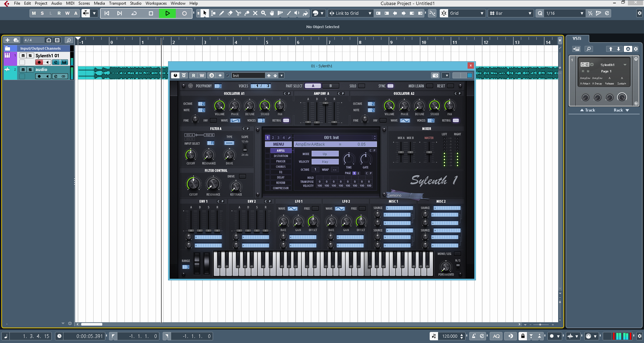Click the VSTi rack search icon
This screenshot has width=644, height=343.
pos(589,49)
